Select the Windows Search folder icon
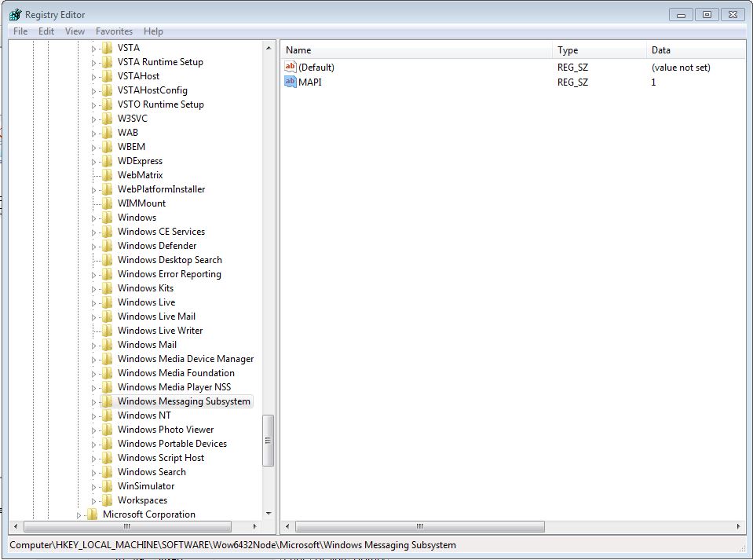The height and width of the screenshot is (560, 753). click(108, 472)
